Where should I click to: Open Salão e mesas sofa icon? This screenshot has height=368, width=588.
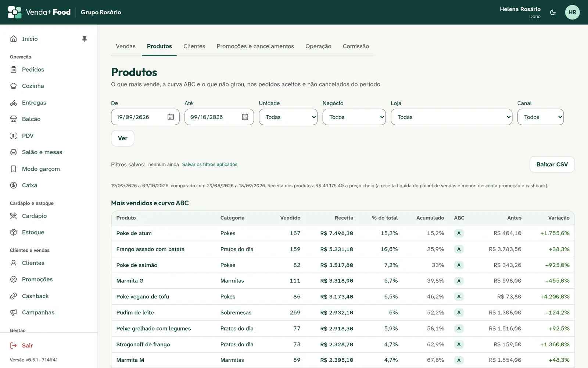(x=14, y=152)
